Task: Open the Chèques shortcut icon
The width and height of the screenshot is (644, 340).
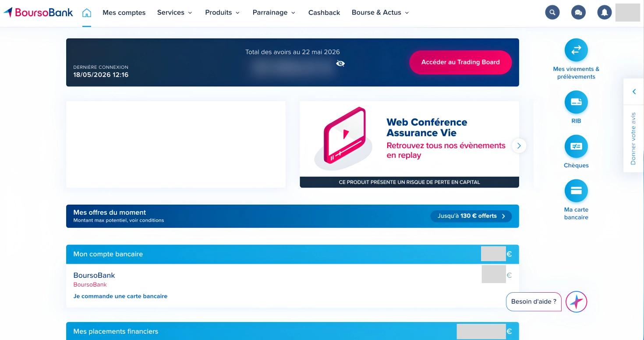Action: 576,146
